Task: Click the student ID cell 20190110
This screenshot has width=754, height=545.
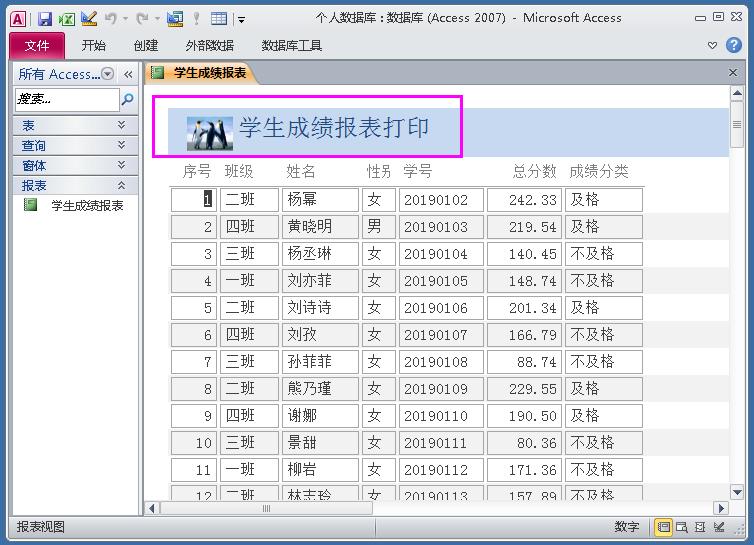Action: tap(441, 415)
